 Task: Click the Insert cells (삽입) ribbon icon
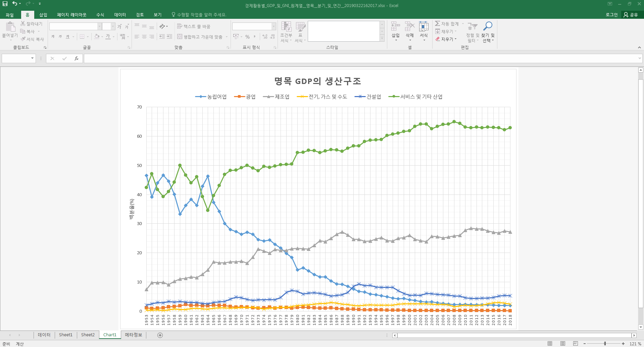(x=396, y=27)
